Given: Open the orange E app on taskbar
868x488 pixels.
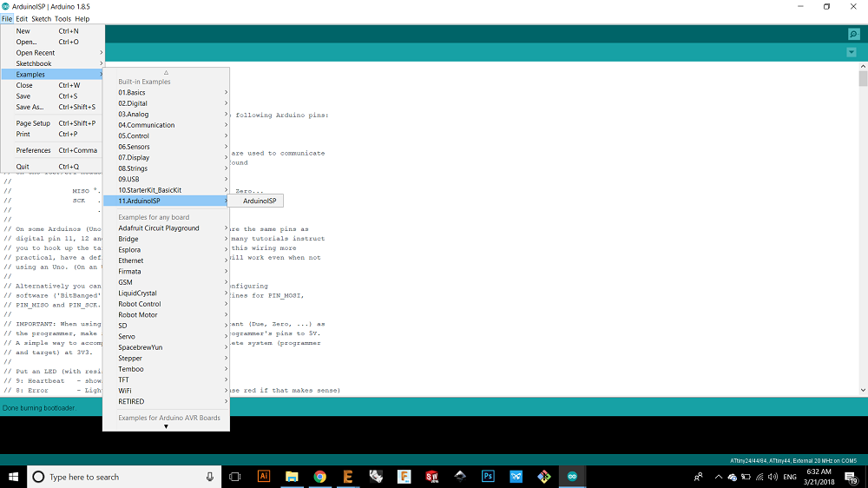Looking at the screenshot, I should pyautogui.click(x=348, y=477).
